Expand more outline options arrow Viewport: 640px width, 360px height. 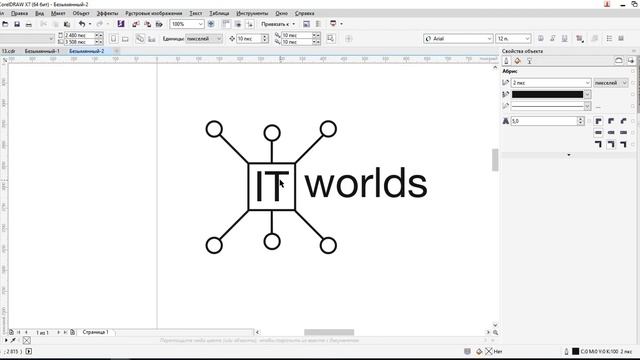(x=569, y=155)
